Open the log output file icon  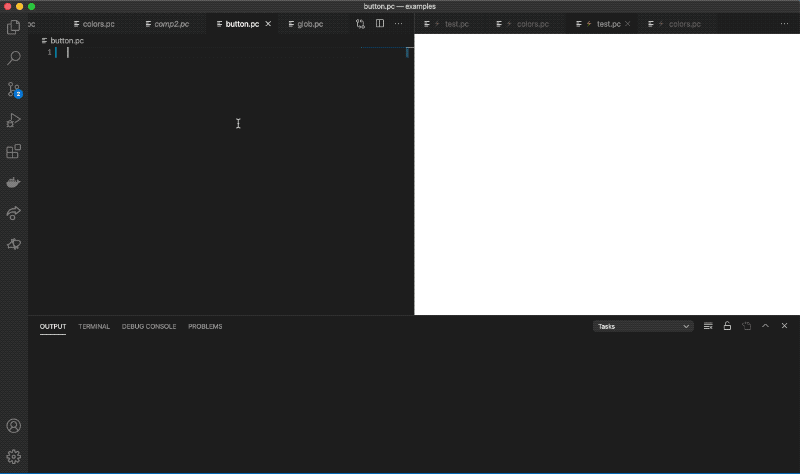click(746, 326)
